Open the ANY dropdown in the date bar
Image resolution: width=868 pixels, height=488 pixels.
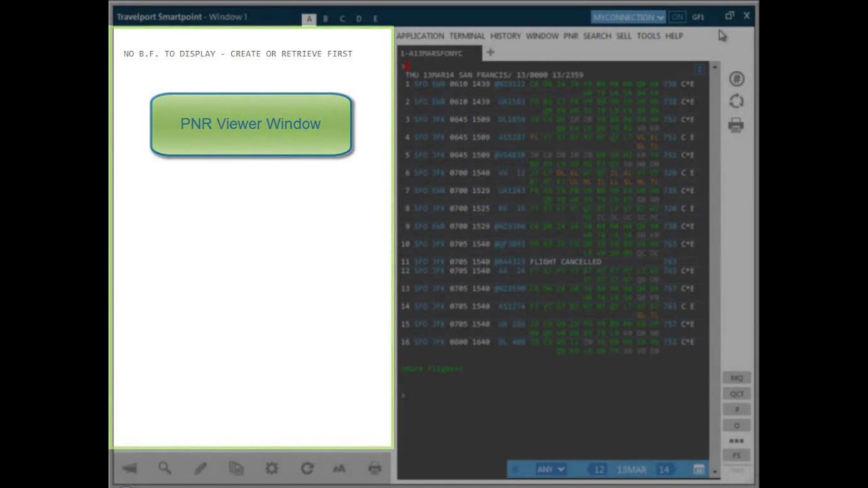click(x=551, y=469)
